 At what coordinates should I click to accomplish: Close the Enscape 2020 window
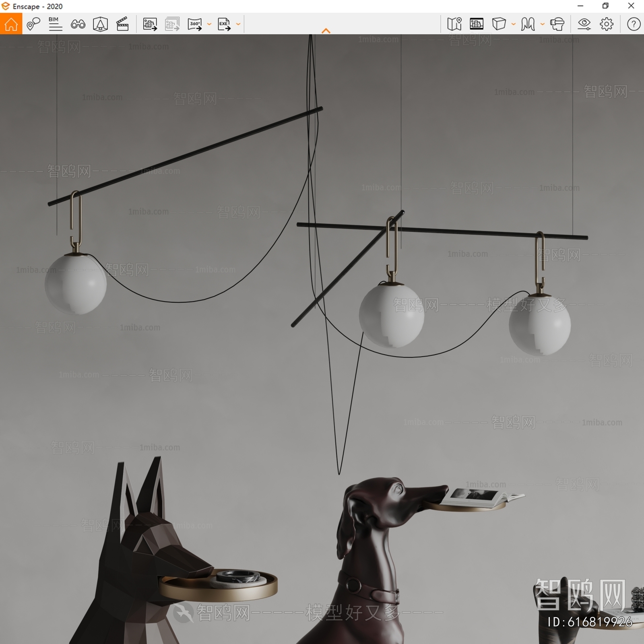(x=631, y=6)
